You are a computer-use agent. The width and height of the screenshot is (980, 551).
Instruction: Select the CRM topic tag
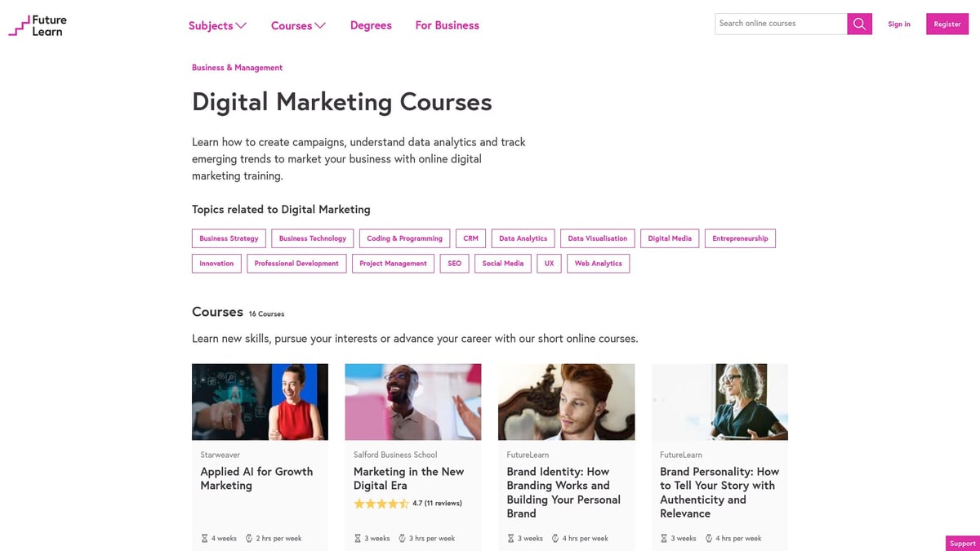pyautogui.click(x=470, y=238)
